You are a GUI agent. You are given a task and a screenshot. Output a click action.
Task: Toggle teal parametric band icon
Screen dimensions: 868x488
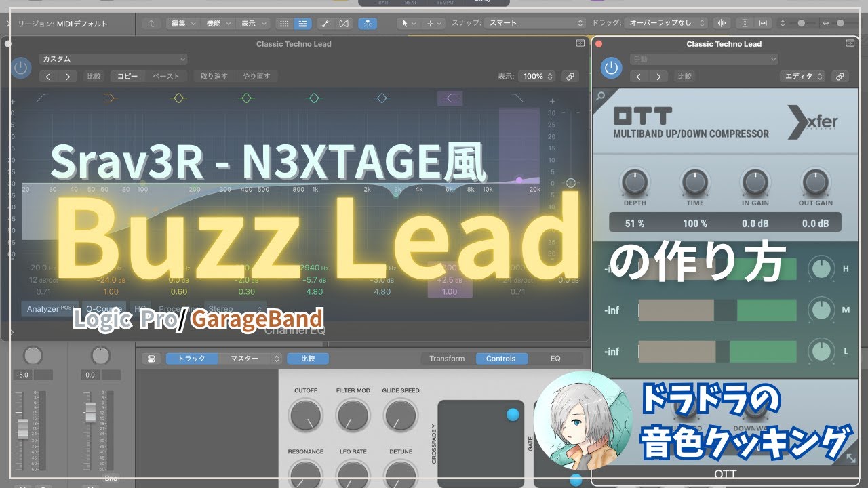(313, 98)
